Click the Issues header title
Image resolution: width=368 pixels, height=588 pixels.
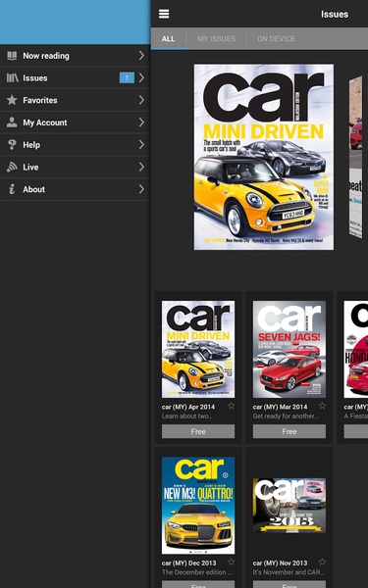pyautogui.click(x=335, y=15)
